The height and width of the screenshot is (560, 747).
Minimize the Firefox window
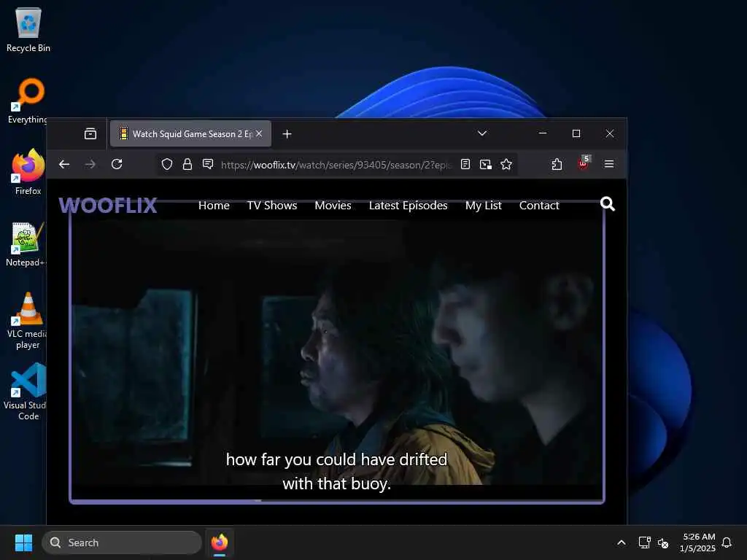(x=543, y=133)
